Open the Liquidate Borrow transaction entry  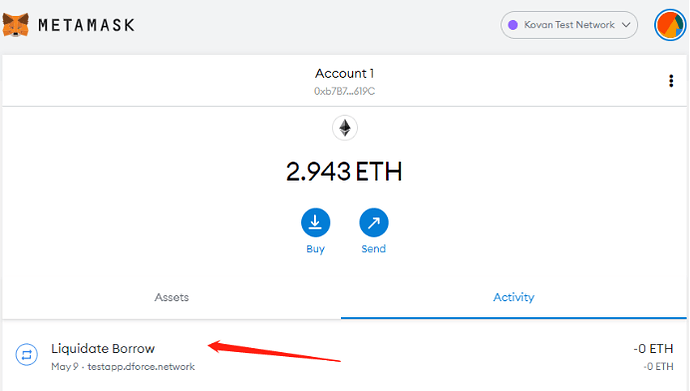(x=345, y=356)
